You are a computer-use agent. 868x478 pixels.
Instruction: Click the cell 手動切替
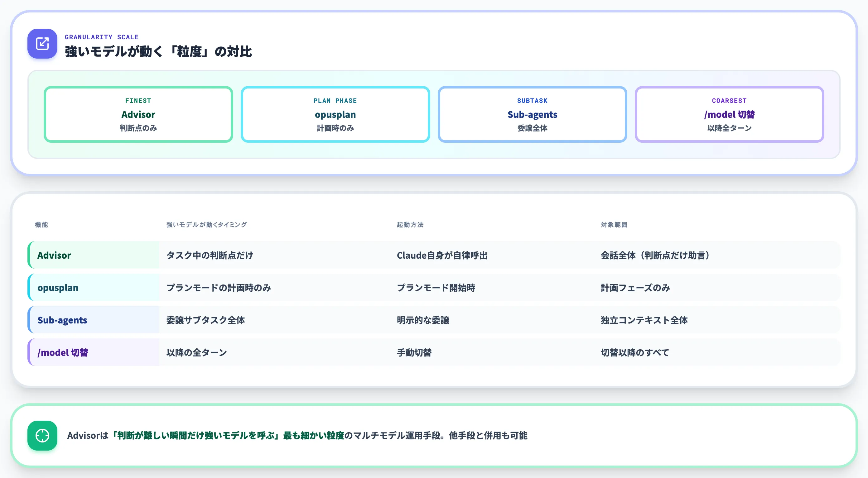click(x=414, y=352)
